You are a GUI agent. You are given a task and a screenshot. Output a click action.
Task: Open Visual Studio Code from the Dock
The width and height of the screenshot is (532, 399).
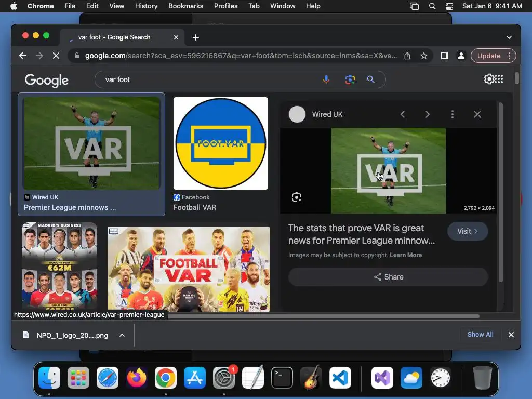click(x=340, y=377)
